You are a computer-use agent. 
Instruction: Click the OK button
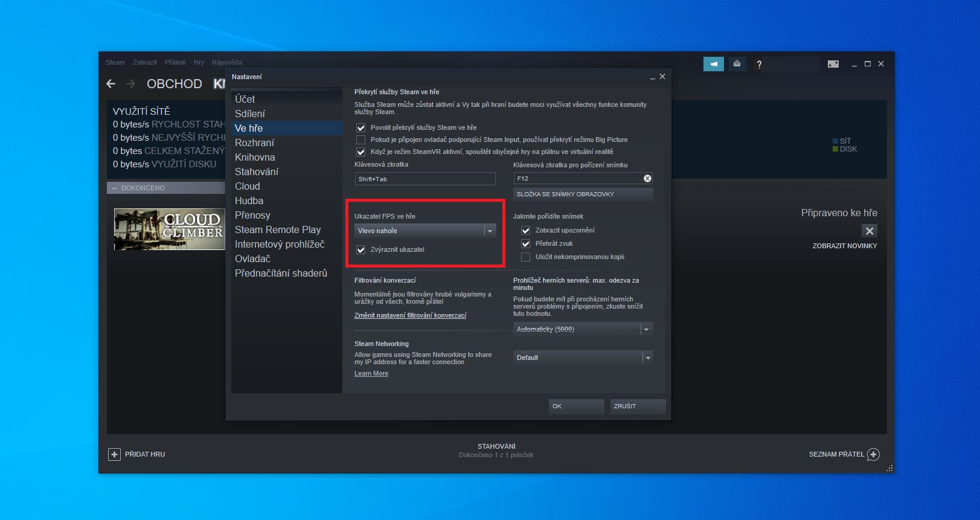[576, 406]
